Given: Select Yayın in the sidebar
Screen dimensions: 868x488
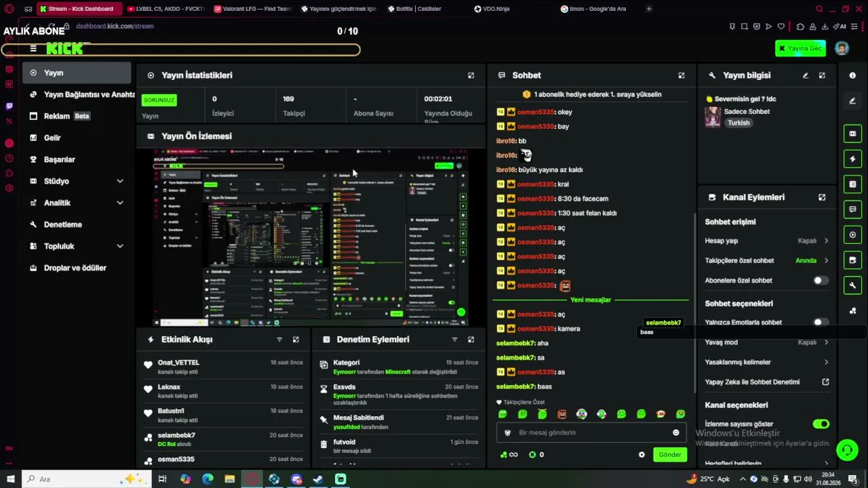Looking at the screenshot, I should click(77, 73).
